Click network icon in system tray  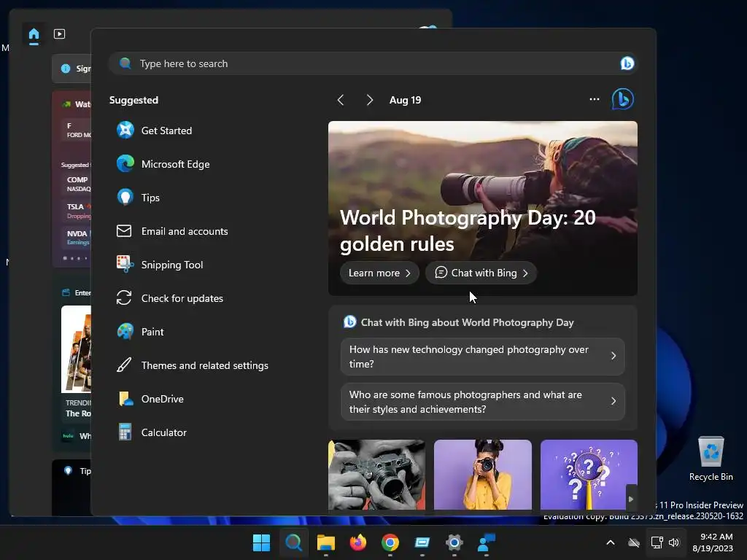point(657,542)
